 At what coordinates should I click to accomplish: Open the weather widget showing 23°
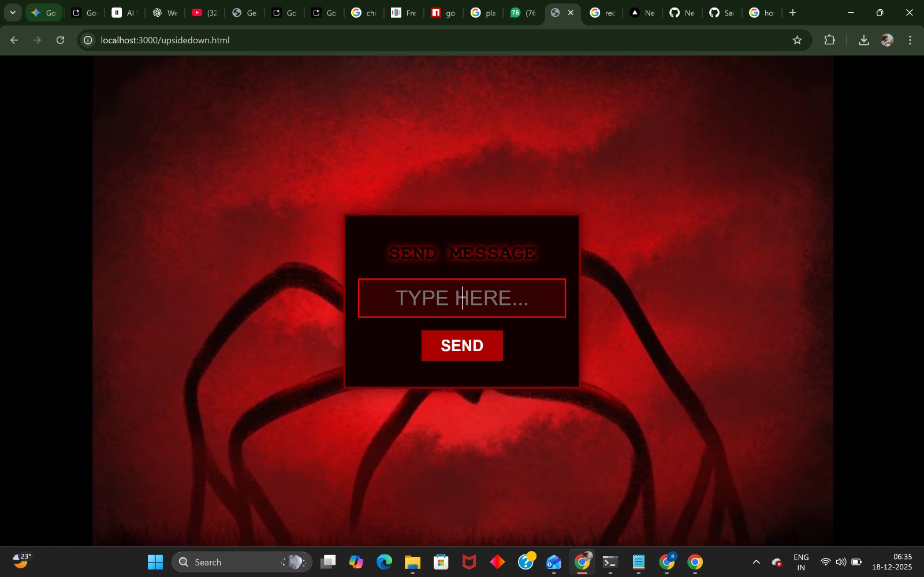tap(22, 561)
